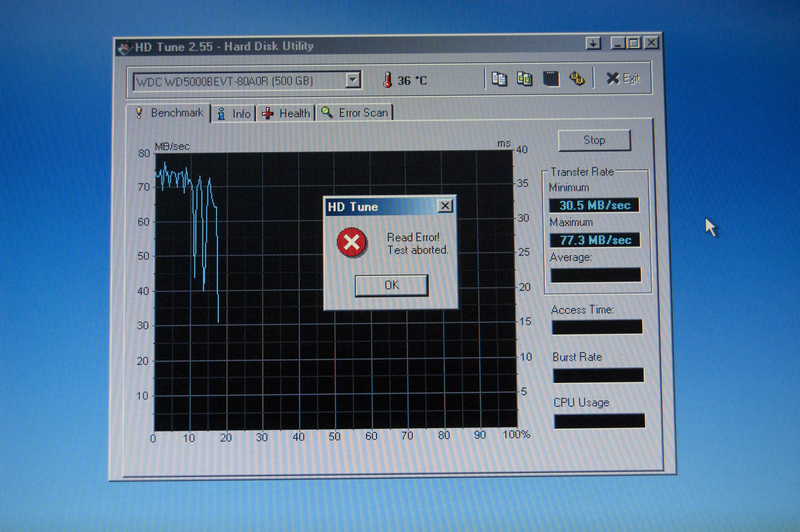800x532 pixels.
Task: Open the options wrench icon
Action: coord(577,79)
